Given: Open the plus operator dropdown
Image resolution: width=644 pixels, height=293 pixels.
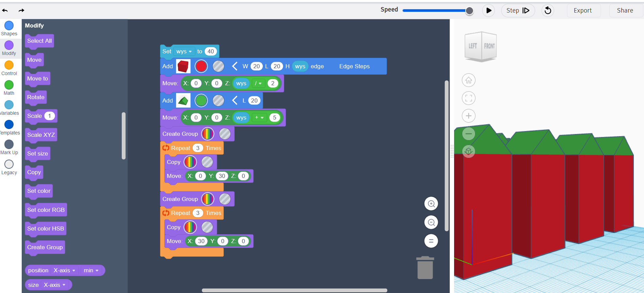Looking at the screenshot, I should point(259,118).
